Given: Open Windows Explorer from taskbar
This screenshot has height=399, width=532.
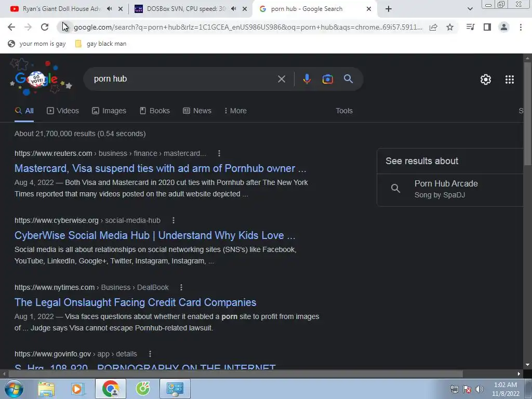Looking at the screenshot, I should click(46, 389).
